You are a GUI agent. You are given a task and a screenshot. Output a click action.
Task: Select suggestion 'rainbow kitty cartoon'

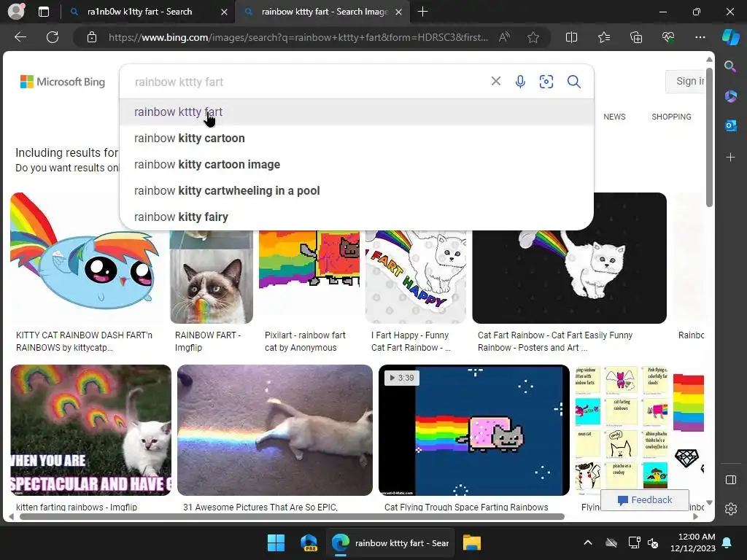pos(356,138)
